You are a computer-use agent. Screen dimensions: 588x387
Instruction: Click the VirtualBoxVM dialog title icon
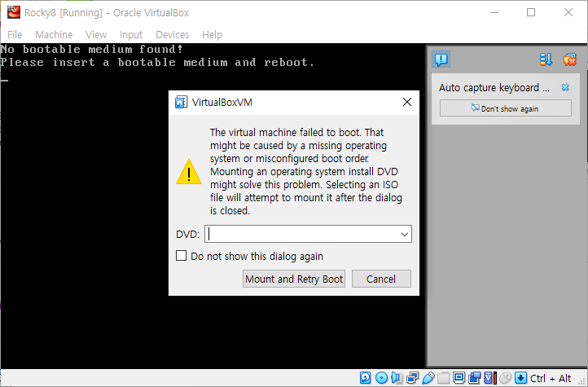pos(181,102)
